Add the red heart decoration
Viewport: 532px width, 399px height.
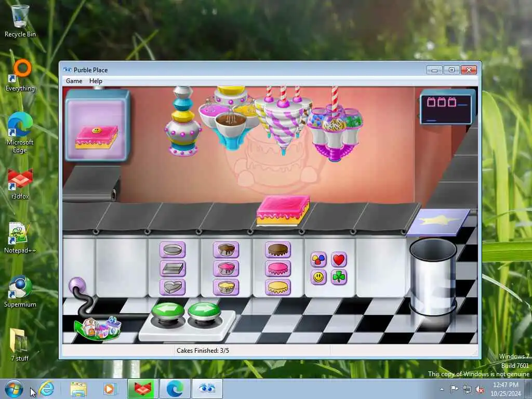pos(339,260)
